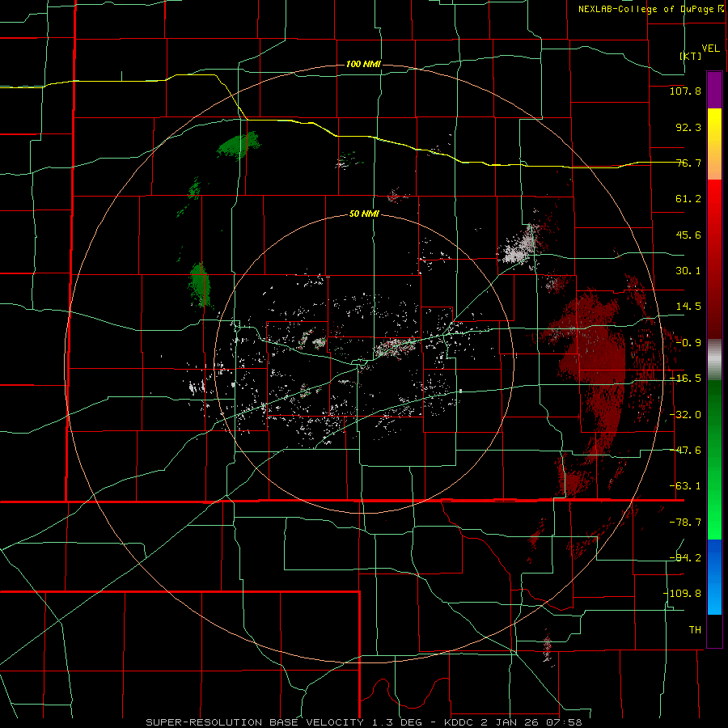Select the 107.8 velocity scale value
Screen dimensions: 728x728
coord(685,91)
